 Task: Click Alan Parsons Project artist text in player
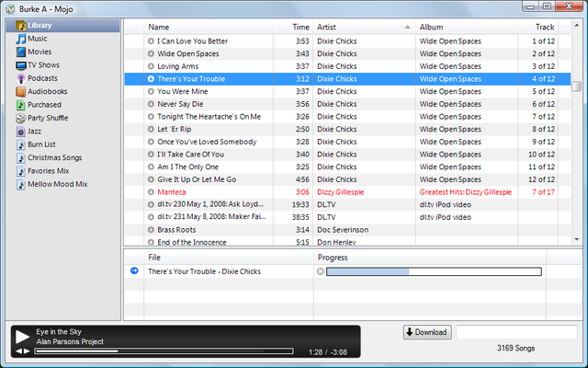pos(70,341)
